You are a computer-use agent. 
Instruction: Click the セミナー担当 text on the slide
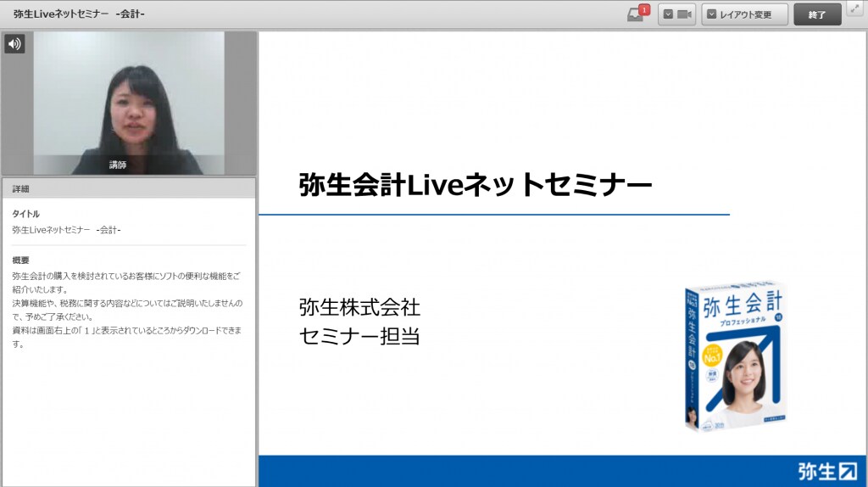click(x=359, y=336)
